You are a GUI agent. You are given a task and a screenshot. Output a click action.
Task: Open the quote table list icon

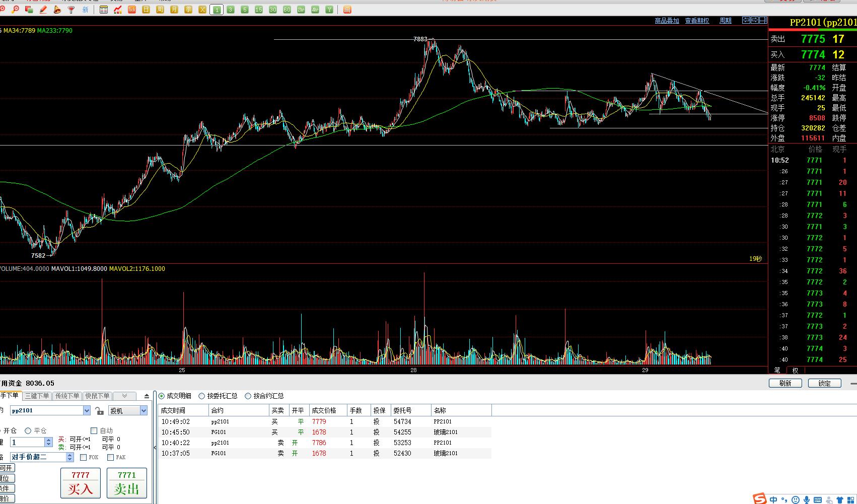pos(104,10)
